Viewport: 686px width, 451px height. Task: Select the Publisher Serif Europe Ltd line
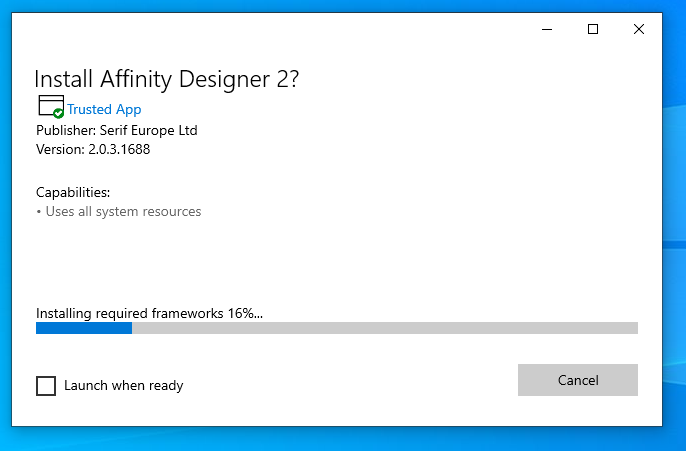pyautogui.click(x=117, y=130)
